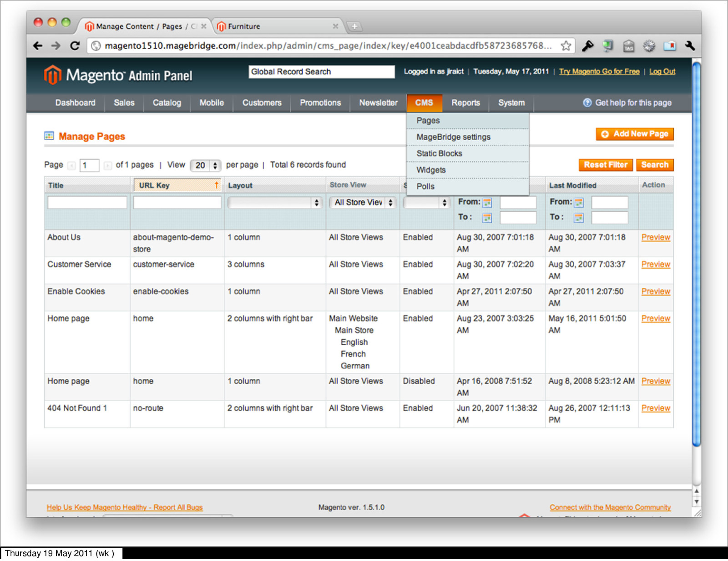Open the Dashboard menu
Screen dimensions: 728x561
(x=76, y=103)
